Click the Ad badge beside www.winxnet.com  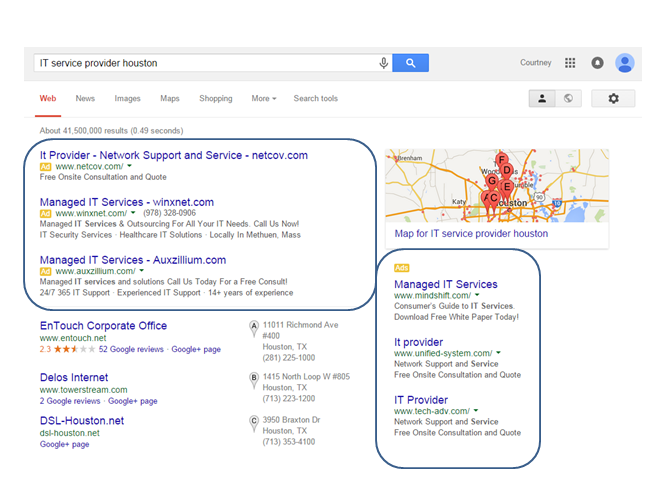click(x=45, y=213)
